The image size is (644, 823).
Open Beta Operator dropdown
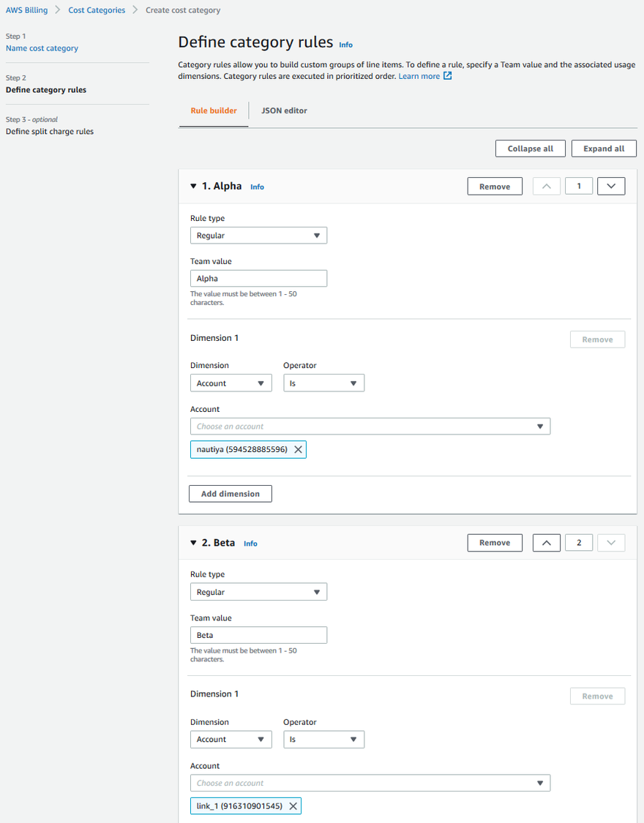click(x=323, y=740)
